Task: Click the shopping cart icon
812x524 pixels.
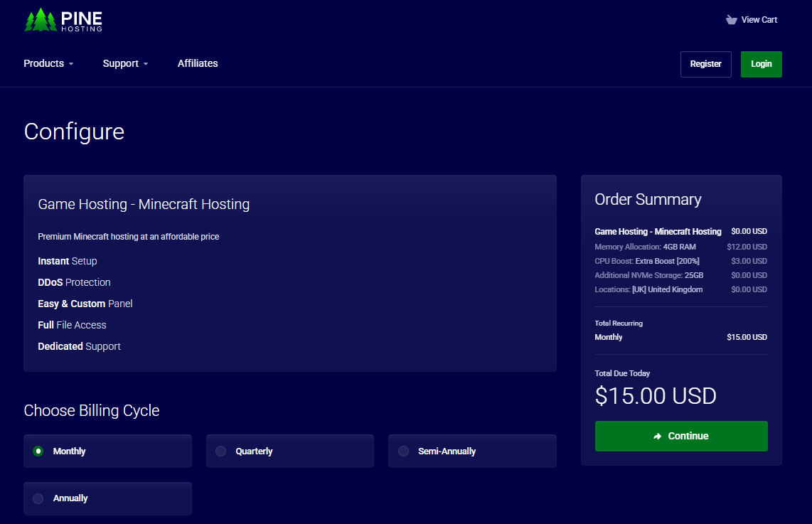Action: pyautogui.click(x=731, y=20)
